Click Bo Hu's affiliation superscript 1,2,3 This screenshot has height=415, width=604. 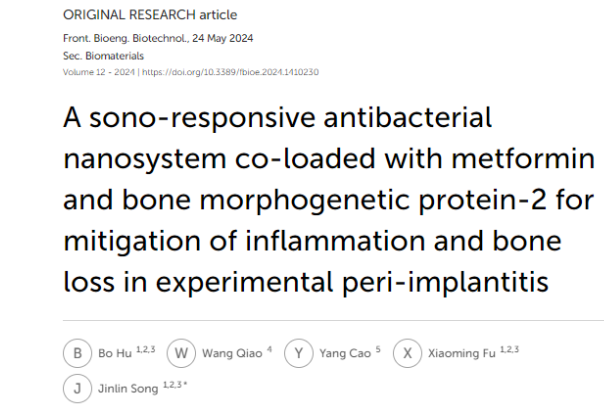coord(146,349)
